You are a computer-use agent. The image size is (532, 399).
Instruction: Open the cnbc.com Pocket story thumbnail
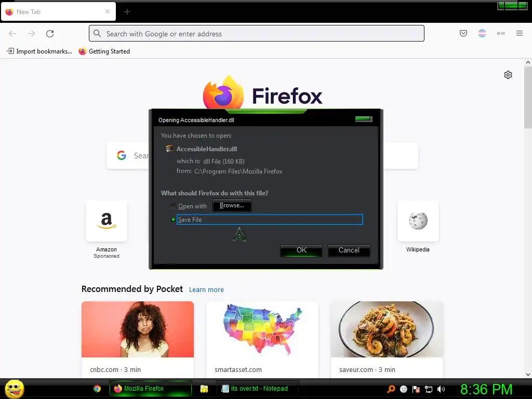click(137, 329)
